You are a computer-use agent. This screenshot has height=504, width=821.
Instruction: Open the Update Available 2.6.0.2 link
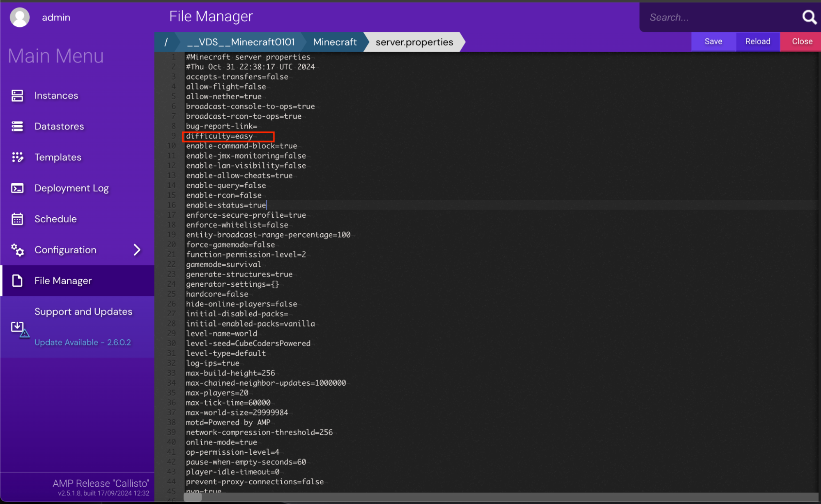coord(83,342)
